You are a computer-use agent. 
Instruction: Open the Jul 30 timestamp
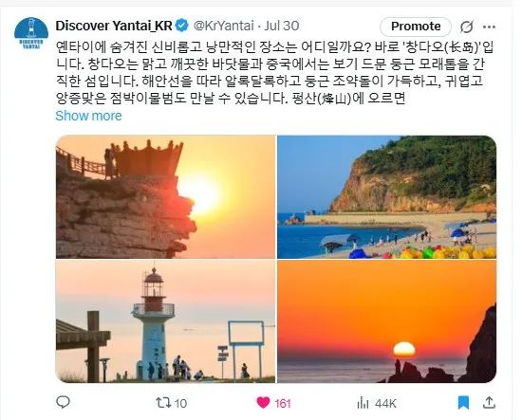tap(282, 26)
